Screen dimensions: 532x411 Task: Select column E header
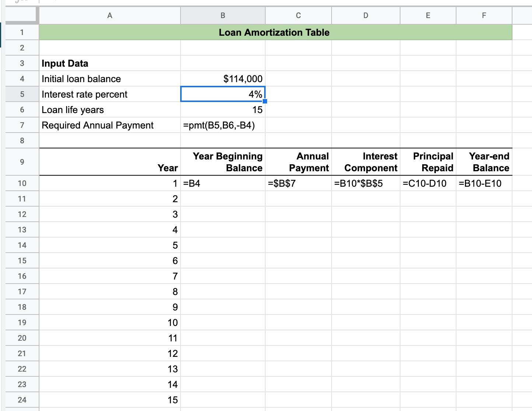click(428, 15)
